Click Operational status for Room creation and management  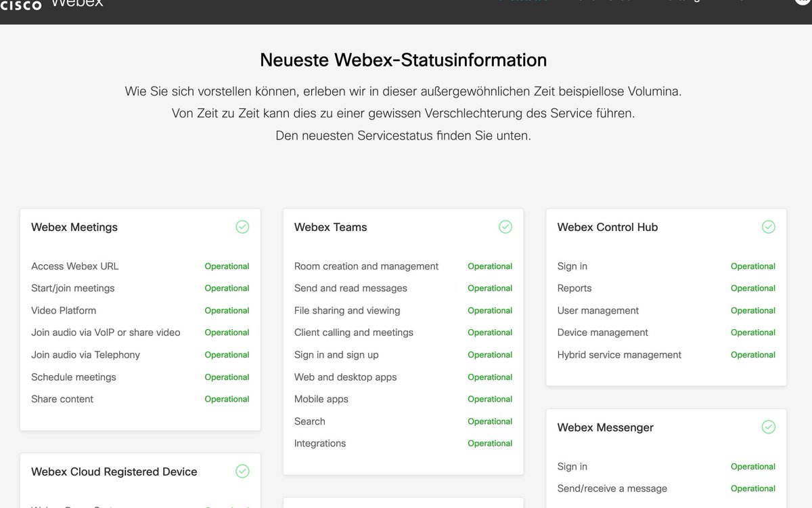(490, 267)
